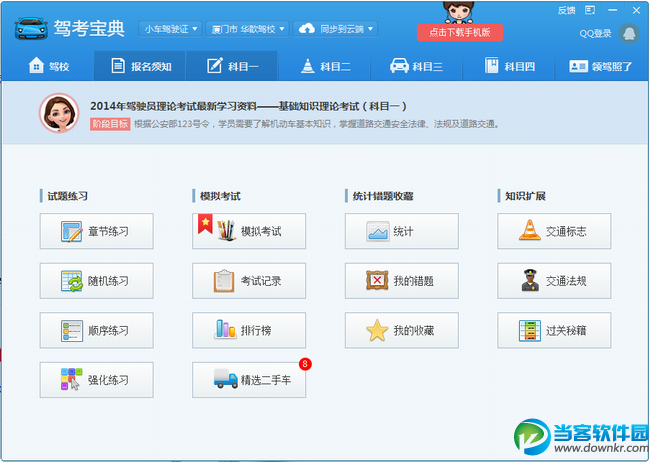Open the 章节练习 chapter practice button
Image resolution: width=650 pixels, height=462 pixels.
tap(97, 231)
